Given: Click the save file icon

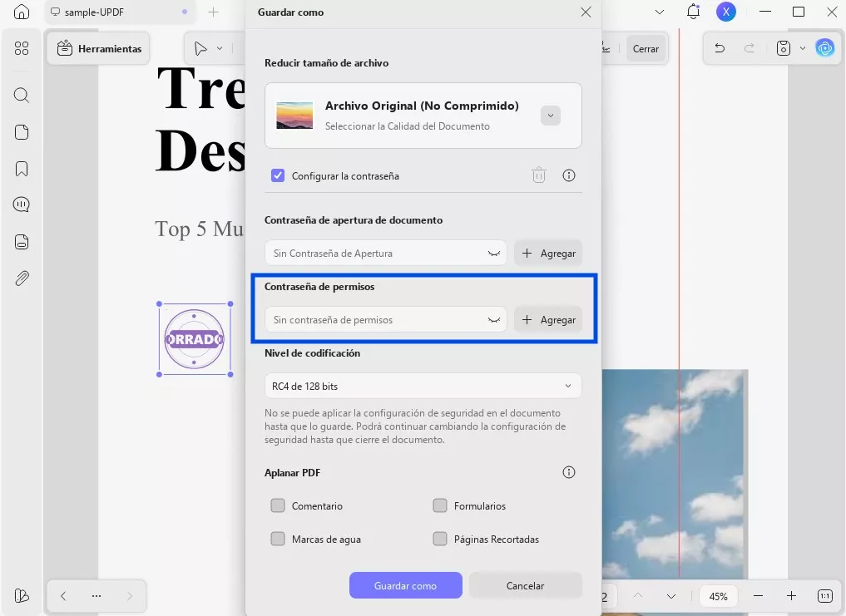Looking at the screenshot, I should pyautogui.click(x=784, y=48).
